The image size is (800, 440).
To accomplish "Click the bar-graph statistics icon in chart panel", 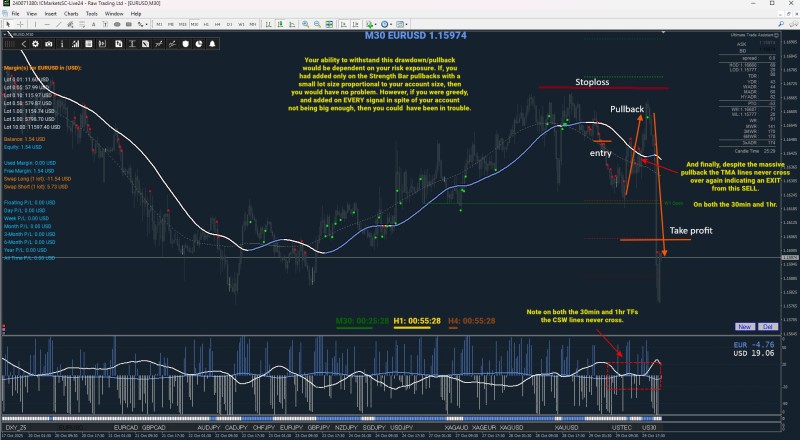I will 76,44.
